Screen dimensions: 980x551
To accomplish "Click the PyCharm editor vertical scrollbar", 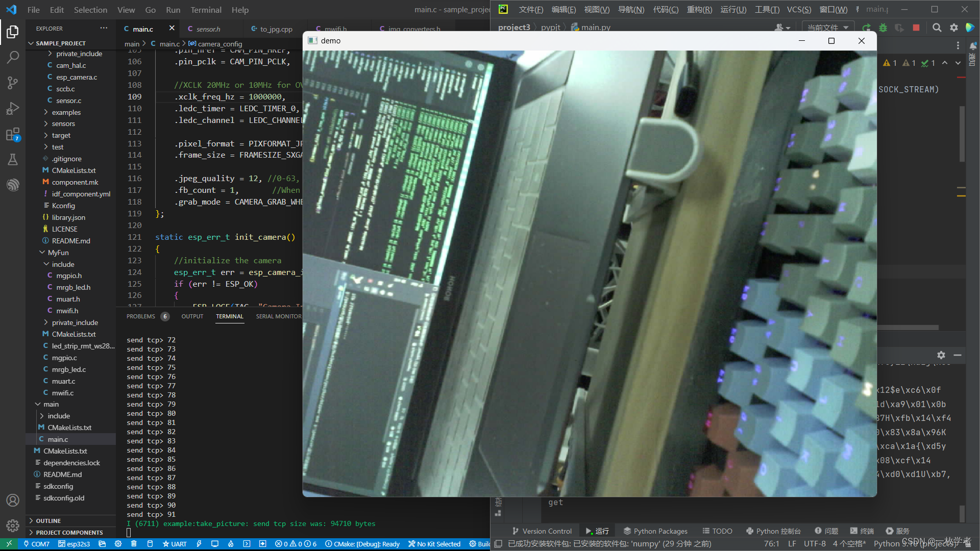I will pos(962,134).
